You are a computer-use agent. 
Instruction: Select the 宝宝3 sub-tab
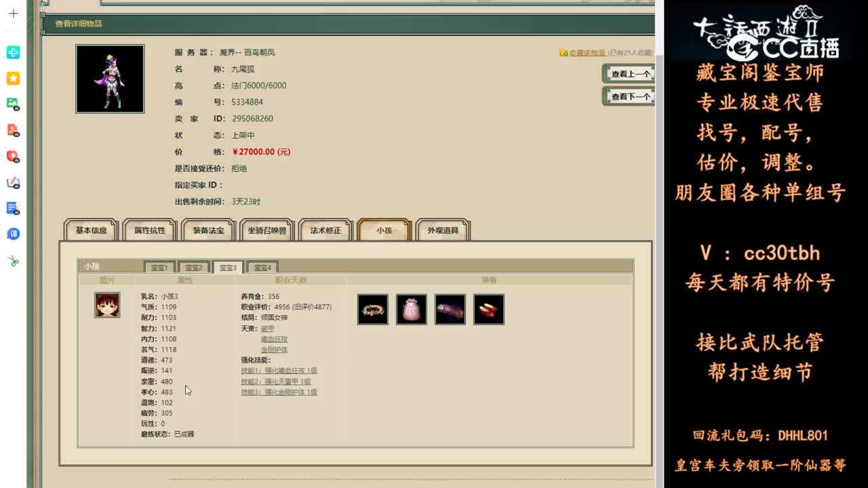click(x=227, y=267)
